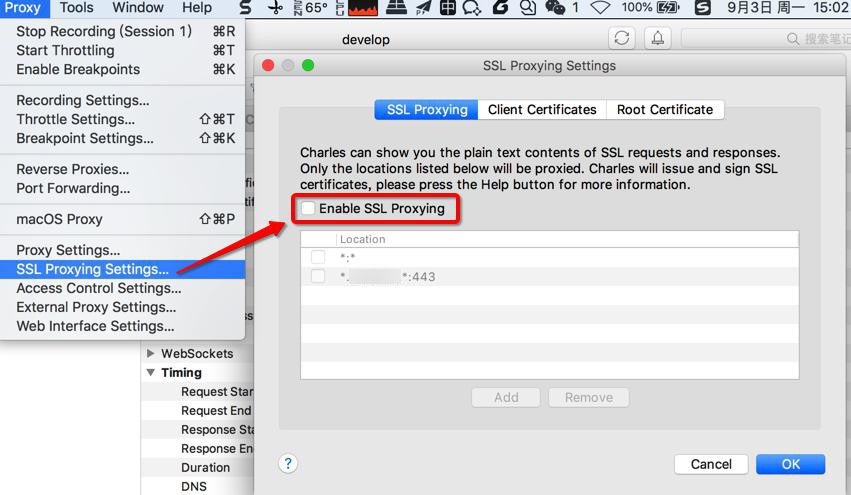This screenshot has width=851, height=495.
Task: Open help via the question mark button
Action: 288,464
